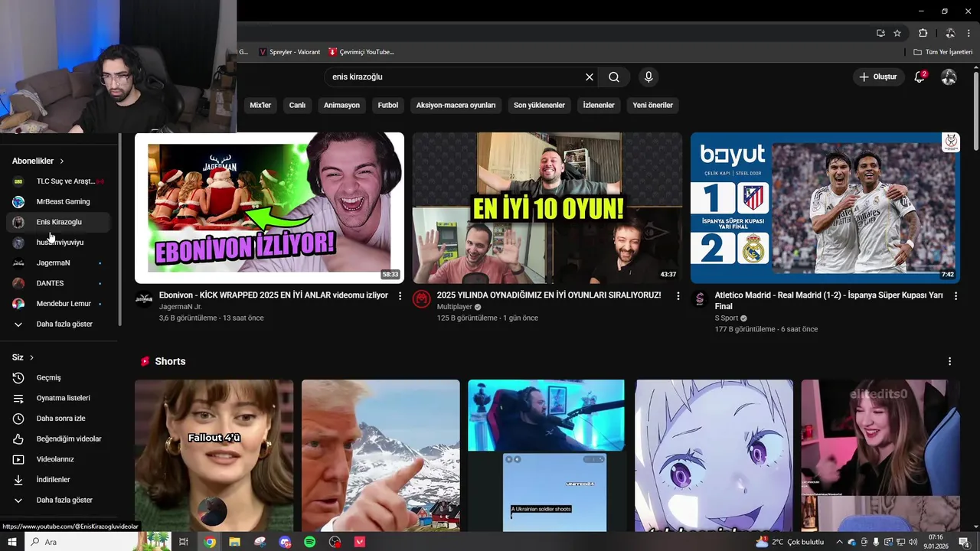Click the YouTube search magnifier button
The width and height of the screenshot is (980, 551).
pyautogui.click(x=614, y=77)
